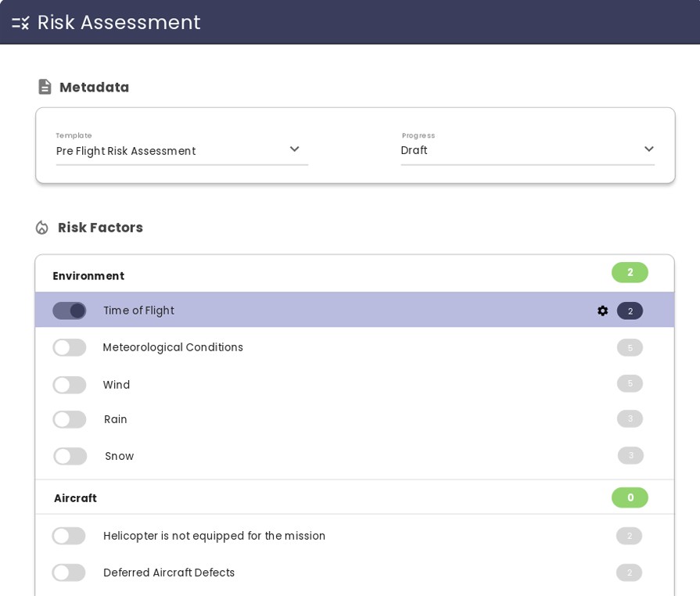This screenshot has width=700, height=596.
Task: Click the Deferred Aircraft Defects label
Action: click(169, 573)
